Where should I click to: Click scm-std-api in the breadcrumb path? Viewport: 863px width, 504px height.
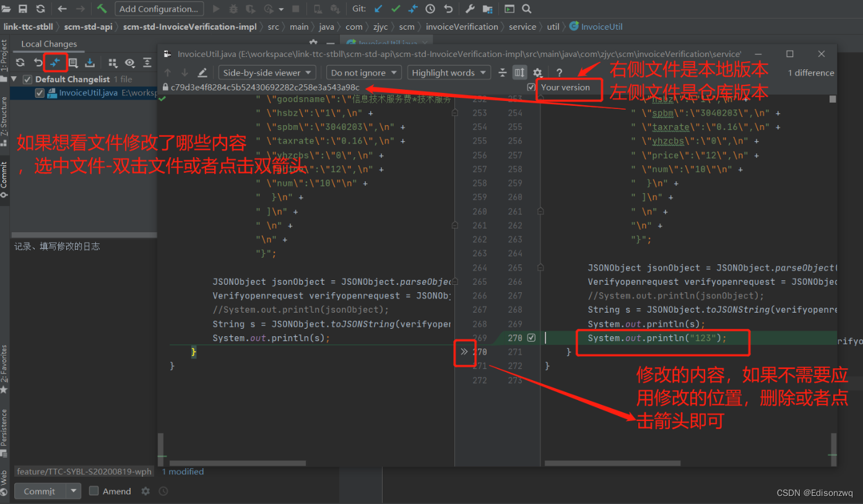(89, 27)
